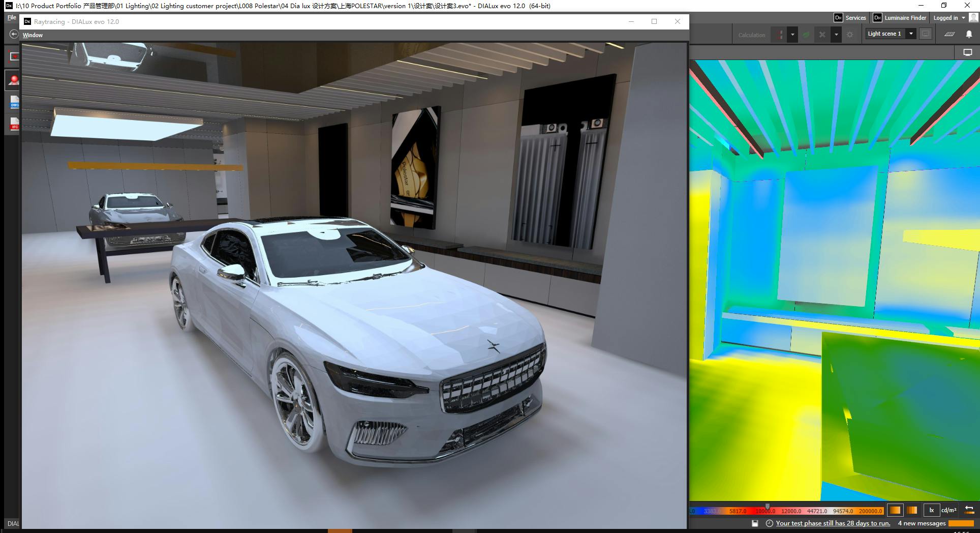The width and height of the screenshot is (980, 533).
Task: Click the reset color scale icon
Action: point(969,510)
